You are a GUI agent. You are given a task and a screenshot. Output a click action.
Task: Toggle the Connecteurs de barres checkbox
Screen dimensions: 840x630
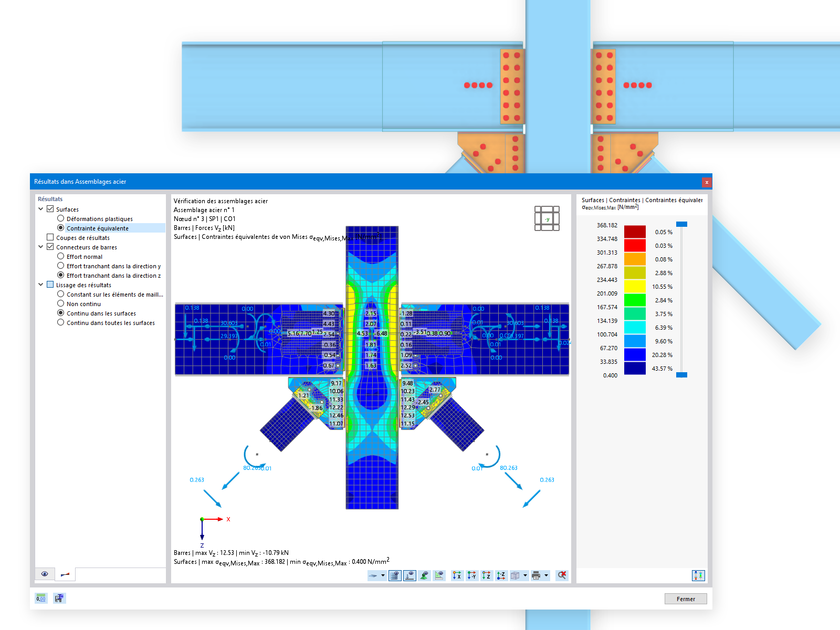(50, 247)
